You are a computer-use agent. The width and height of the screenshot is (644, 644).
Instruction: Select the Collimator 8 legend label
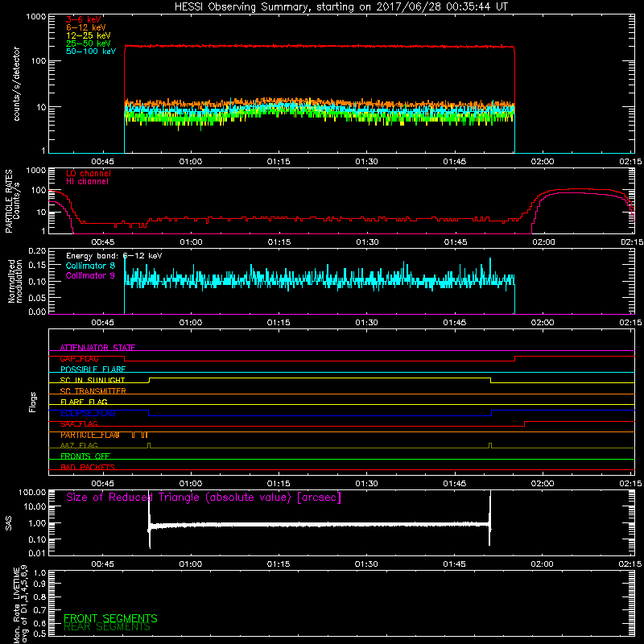(90, 266)
